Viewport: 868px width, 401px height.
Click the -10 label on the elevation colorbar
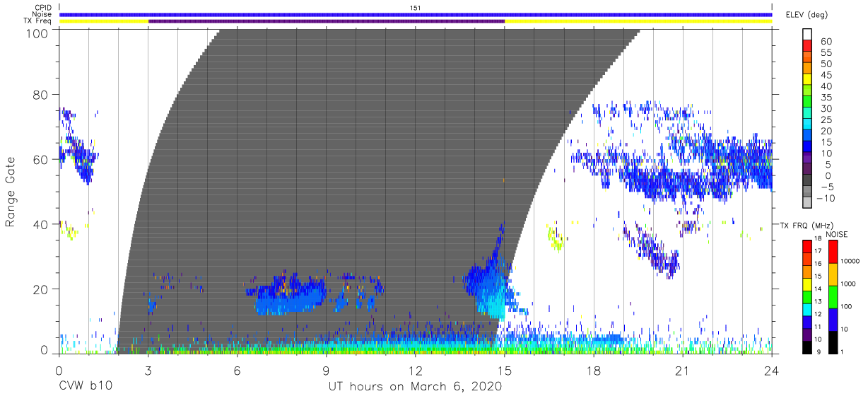(827, 199)
